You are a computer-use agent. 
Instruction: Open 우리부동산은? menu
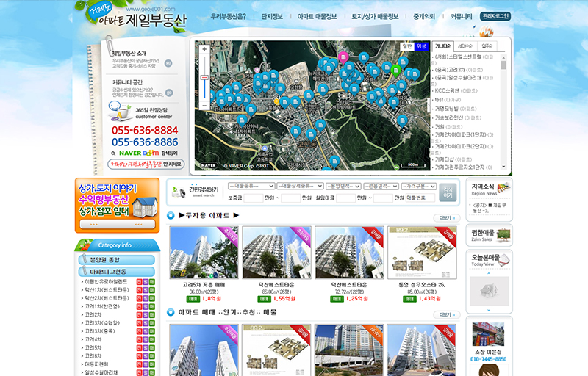228,16
